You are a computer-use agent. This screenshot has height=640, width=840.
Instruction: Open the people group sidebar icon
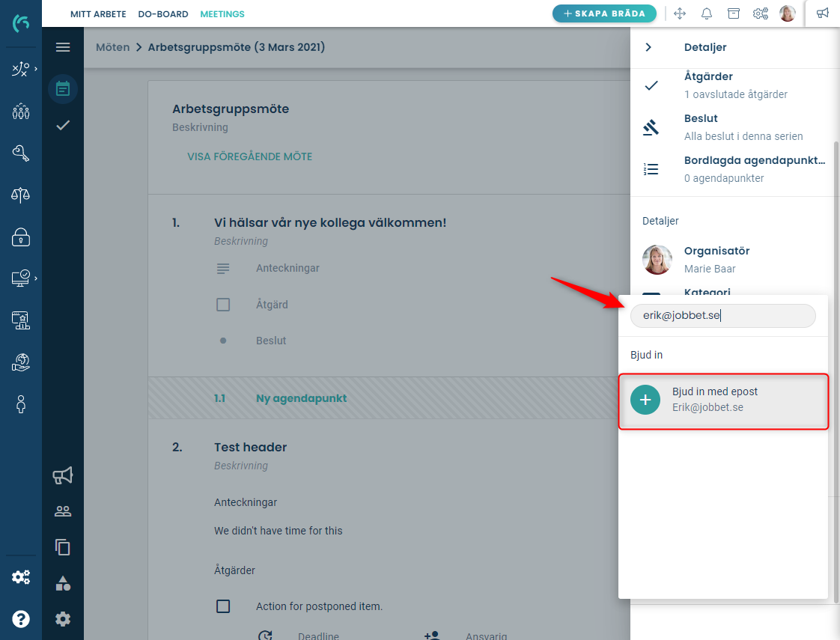point(21,112)
